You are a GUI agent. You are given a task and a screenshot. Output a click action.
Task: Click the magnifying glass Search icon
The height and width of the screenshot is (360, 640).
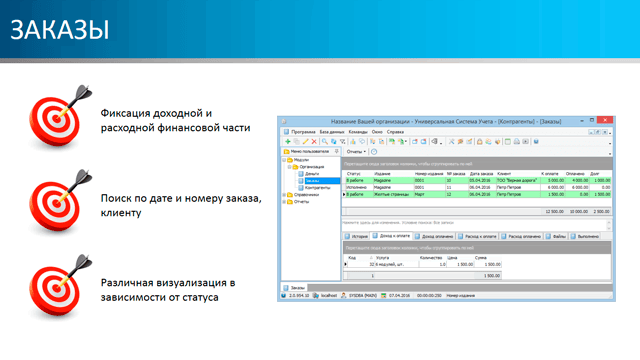coord(324,142)
